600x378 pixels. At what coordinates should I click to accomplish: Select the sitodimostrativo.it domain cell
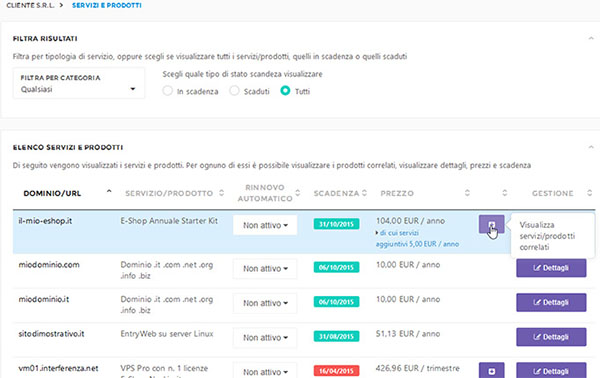[x=51, y=334]
